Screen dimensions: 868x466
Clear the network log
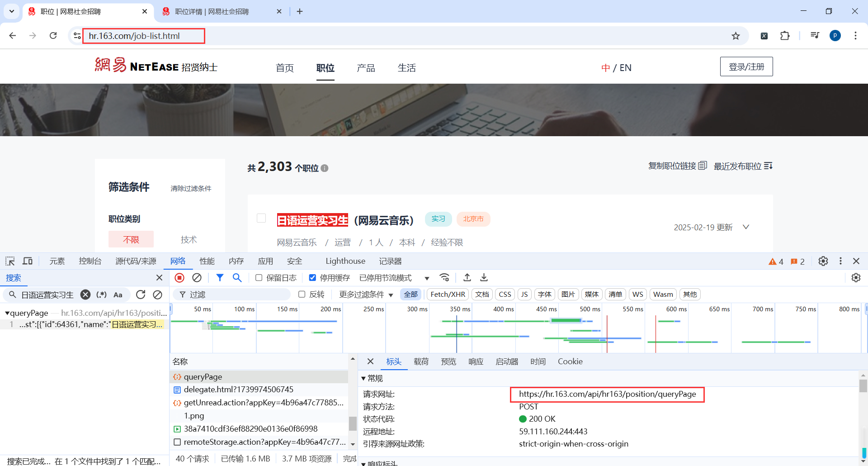(x=197, y=278)
